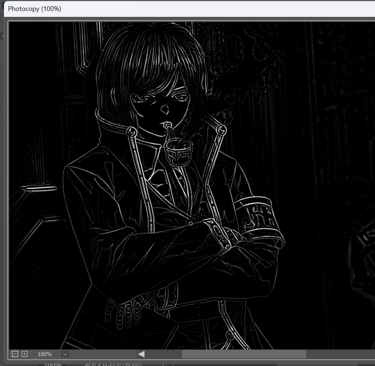The image size is (375, 366).
Task: Click the 100% zoom value field
Action: point(45,354)
